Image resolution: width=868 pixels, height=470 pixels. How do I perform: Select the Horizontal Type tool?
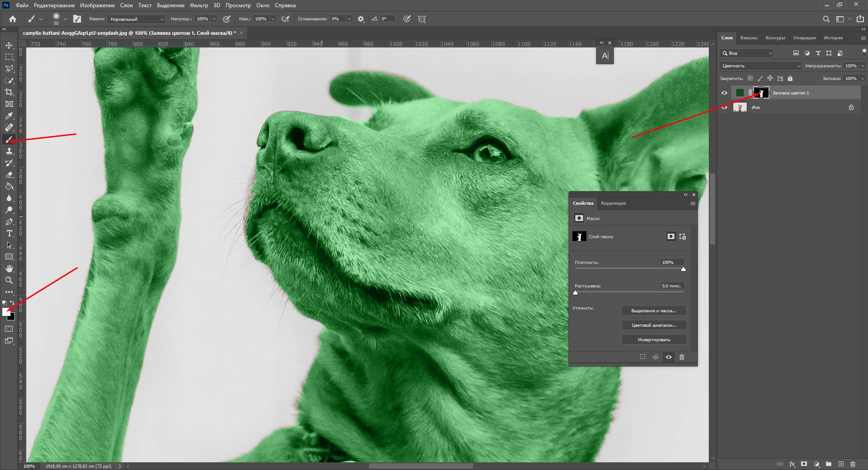(9, 234)
